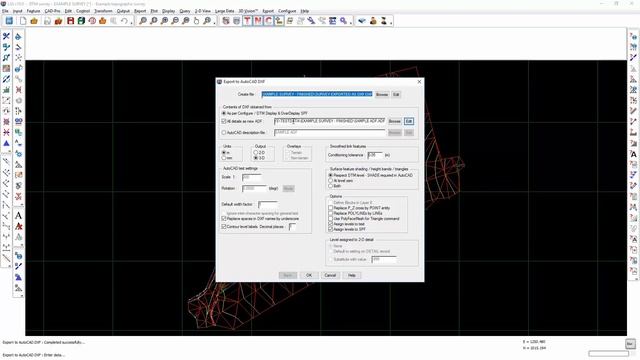The width and height of the screenshot is (640, 360).
Task: Click the red C toolbar icon
Action: (x=269, y=21)
